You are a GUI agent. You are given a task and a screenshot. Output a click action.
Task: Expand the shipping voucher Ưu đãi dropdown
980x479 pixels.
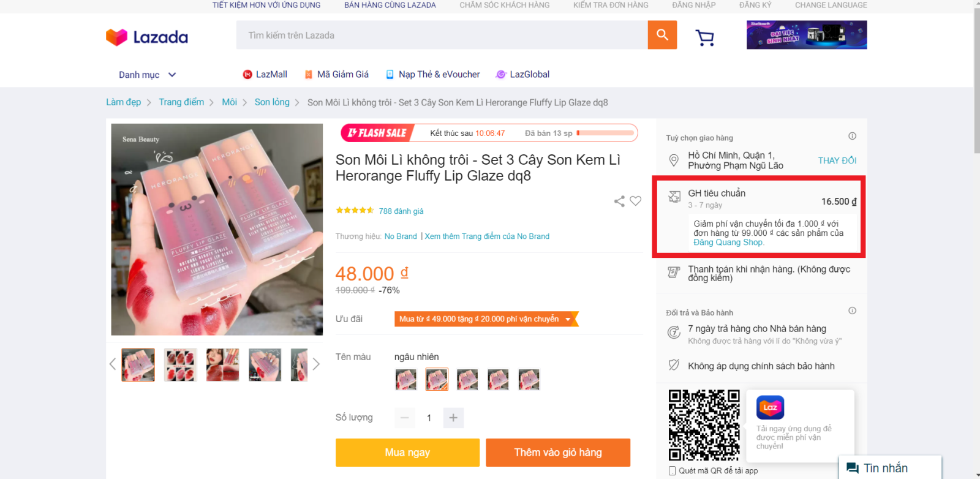568,319
